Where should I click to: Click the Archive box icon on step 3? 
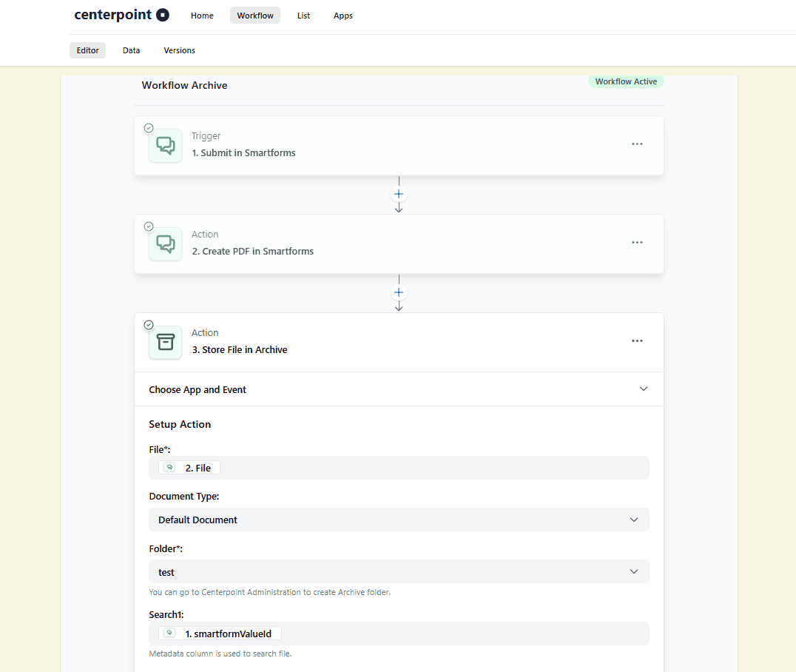click(164, 342)
